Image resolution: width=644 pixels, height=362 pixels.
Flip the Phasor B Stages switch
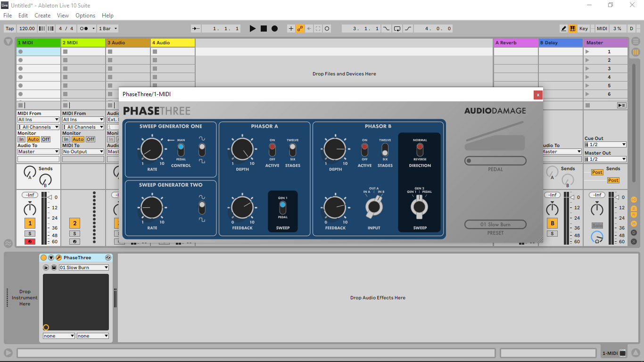[x=385, y=150]
